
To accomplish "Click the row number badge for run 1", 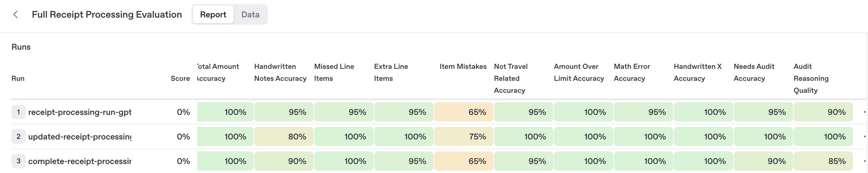I will pyautogui.click(x=19, y=112).
